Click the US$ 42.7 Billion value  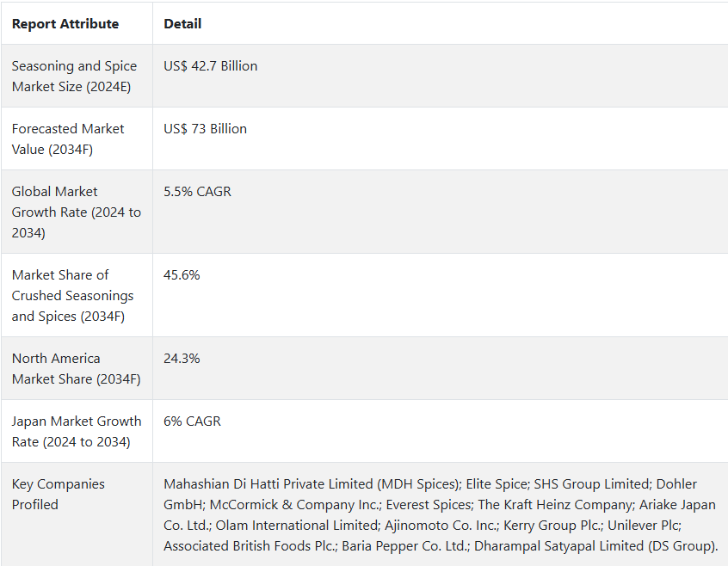(x=210, y=66)
